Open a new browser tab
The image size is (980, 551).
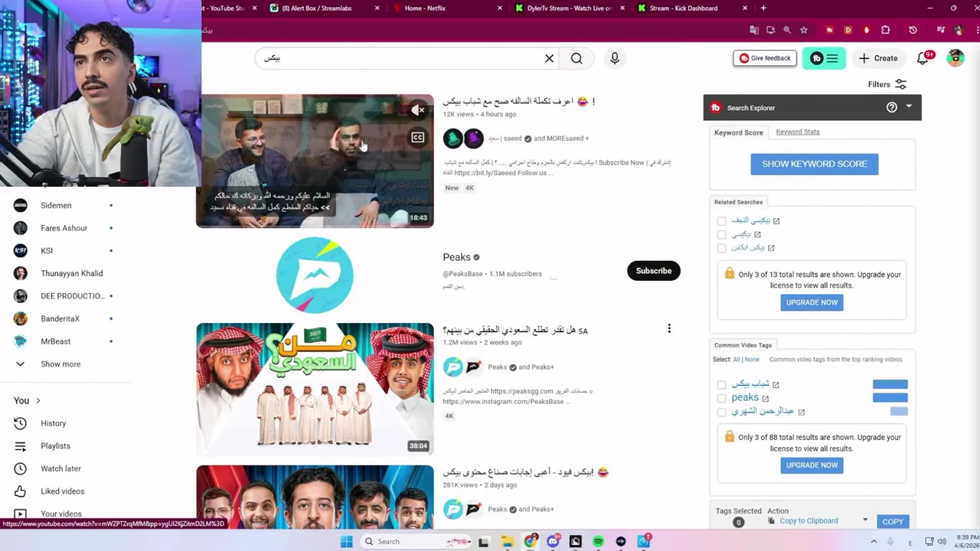pos(763,8)
